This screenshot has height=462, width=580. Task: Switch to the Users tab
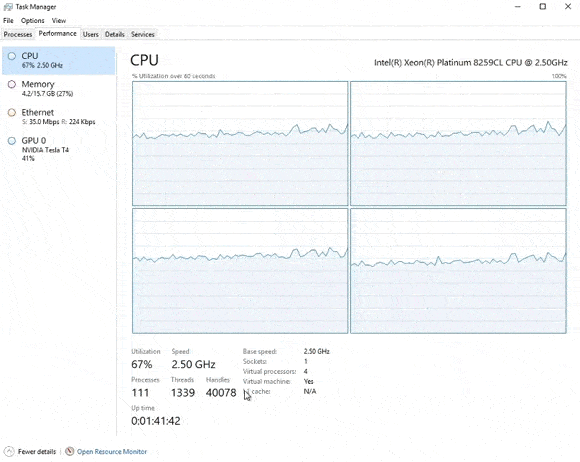pyautogui.click(x=91, y=34)
